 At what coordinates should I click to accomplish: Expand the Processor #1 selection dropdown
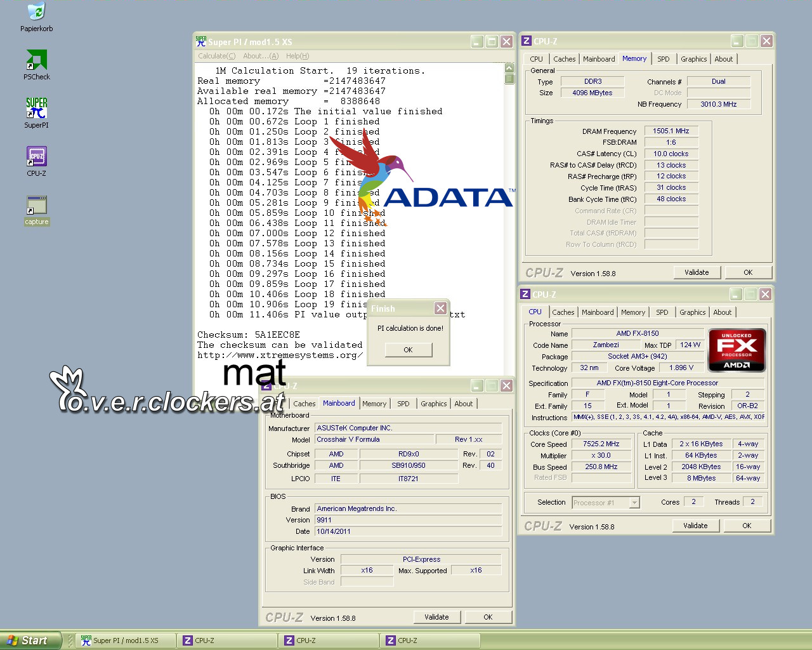634,503
